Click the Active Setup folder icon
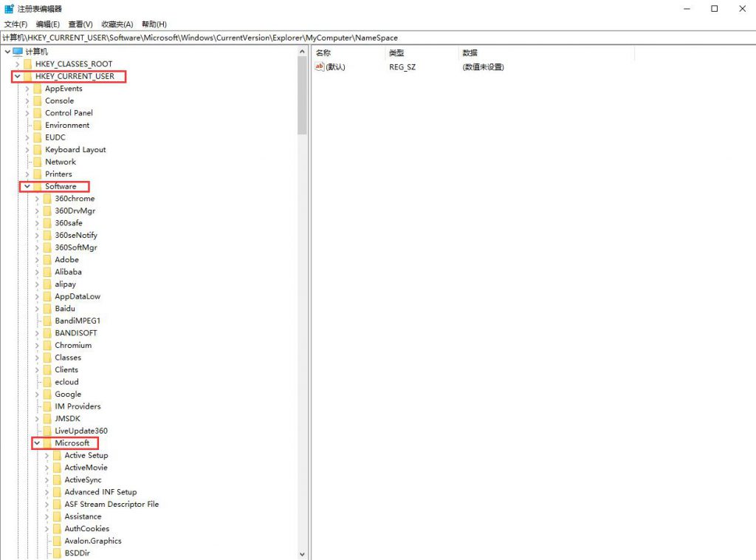756x560 pixels. [57, 456]
